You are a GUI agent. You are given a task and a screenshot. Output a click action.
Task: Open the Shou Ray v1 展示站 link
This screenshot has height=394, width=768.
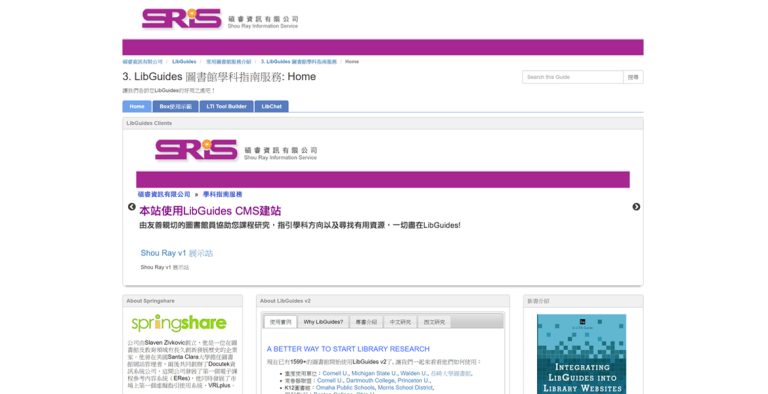coord(177,253)
